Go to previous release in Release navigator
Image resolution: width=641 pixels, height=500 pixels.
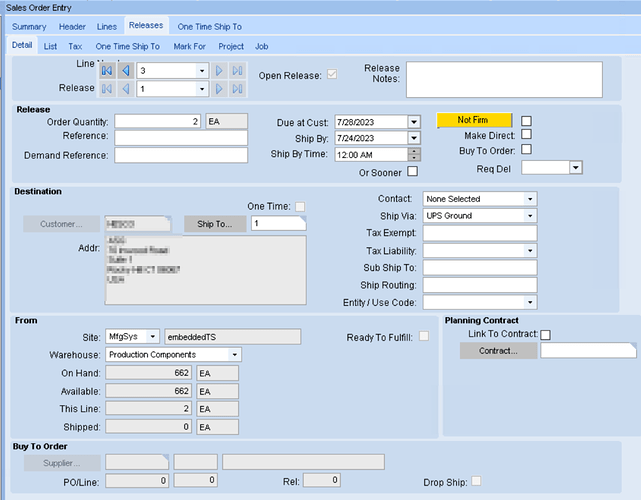point(126,89)
